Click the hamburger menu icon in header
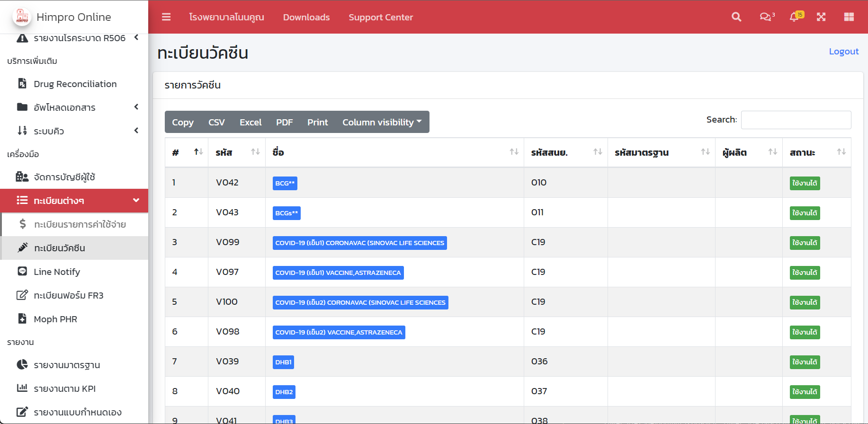This screenshot has width=868, height=424. pyautogui.click(x=166, y=17)
